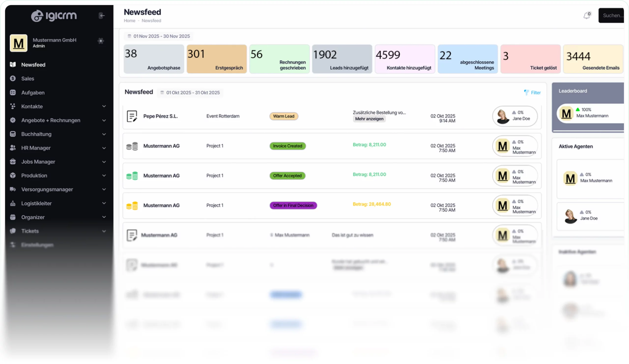
Task: Click the Filter funnel icon
Action: click(526, 93)
